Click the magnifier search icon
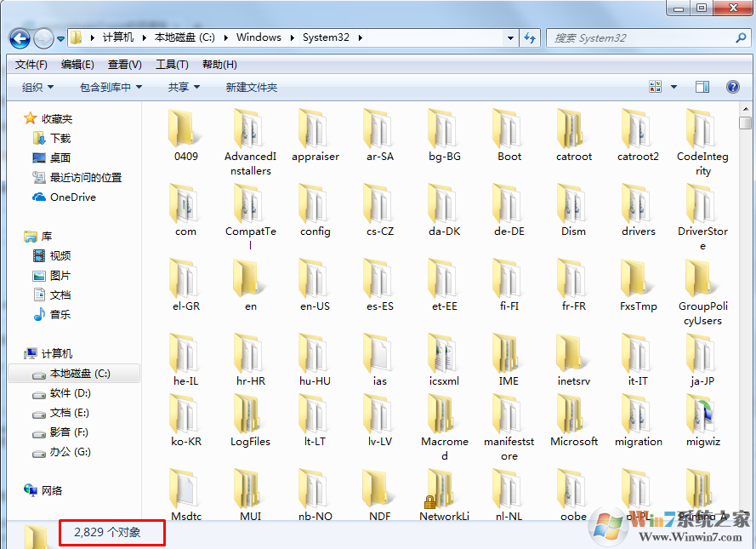This screenshot has width=756, height=549. [742, 37]
